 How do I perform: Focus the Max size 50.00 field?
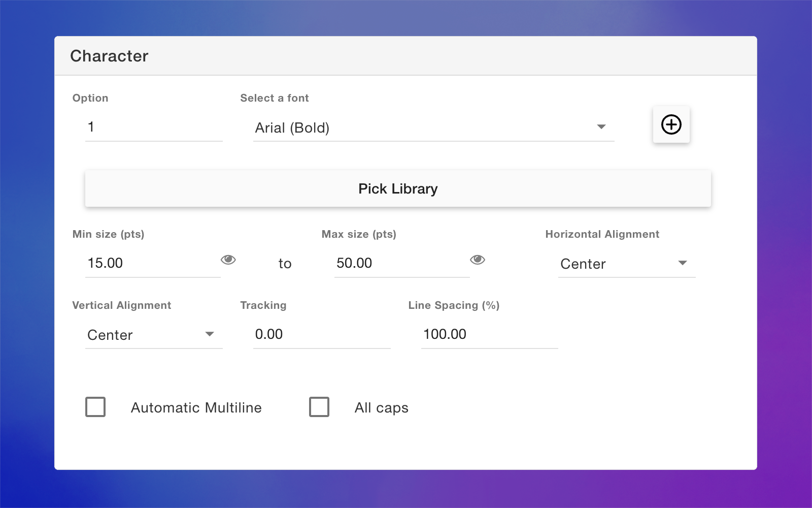(x=401, y=263)
